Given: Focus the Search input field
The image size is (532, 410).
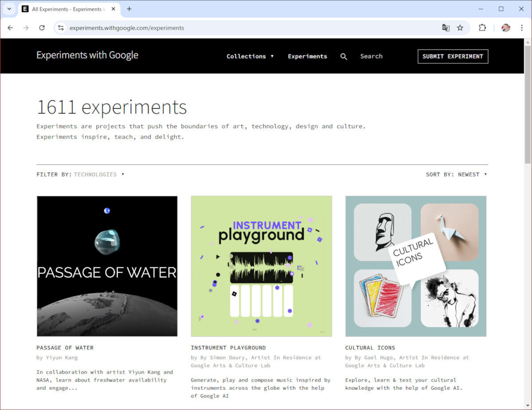Looking at the screenshot, I should click(x=372, y=56).
